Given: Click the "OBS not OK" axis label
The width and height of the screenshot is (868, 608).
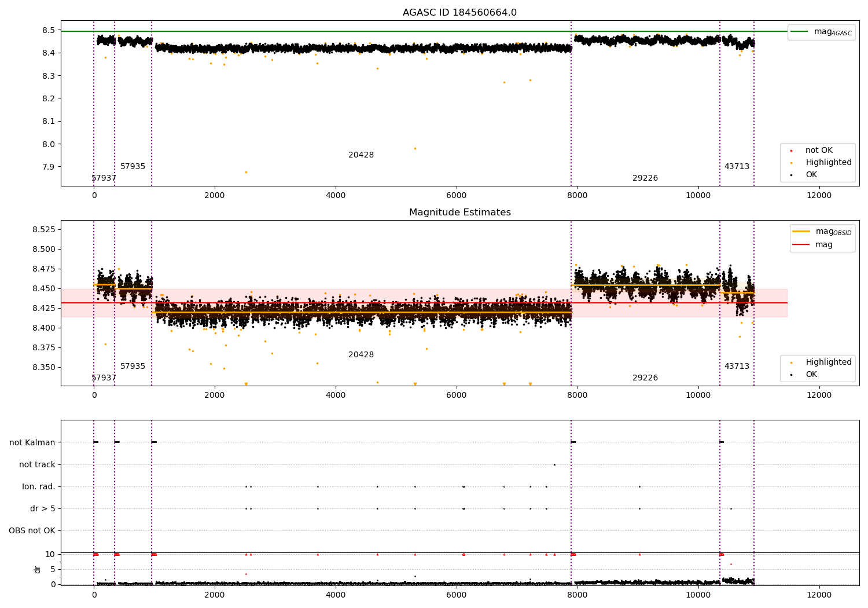Looking at the screenshot, I should click(x=32, y=530).
